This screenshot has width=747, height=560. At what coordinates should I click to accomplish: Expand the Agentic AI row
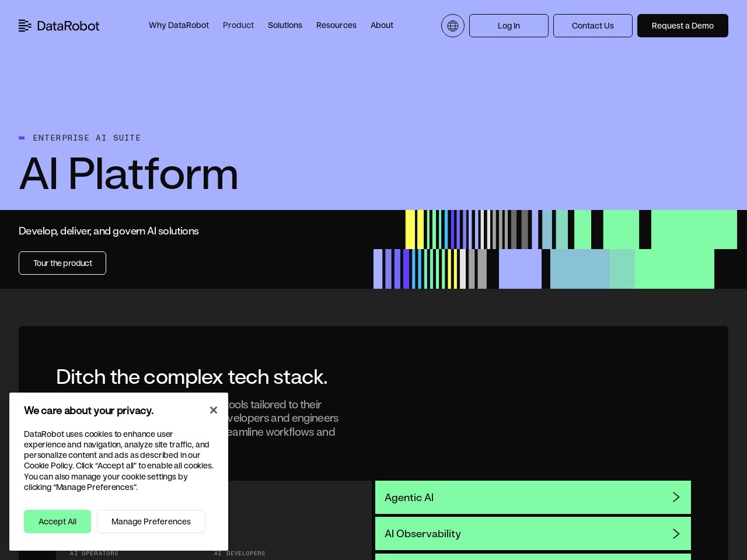533,497
